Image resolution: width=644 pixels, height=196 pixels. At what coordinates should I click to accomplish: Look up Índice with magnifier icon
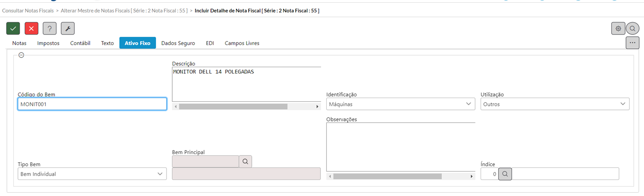click(x=505, y=174)
